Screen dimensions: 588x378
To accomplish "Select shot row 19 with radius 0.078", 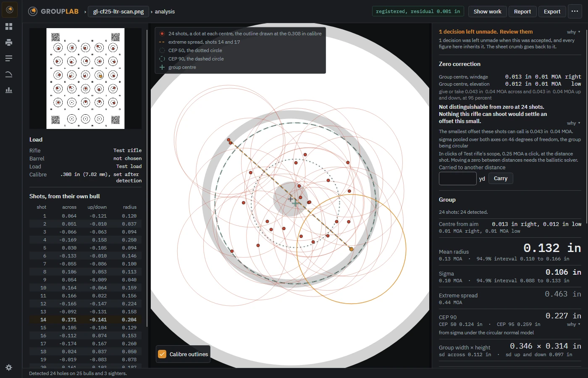I will coord(85,360).
